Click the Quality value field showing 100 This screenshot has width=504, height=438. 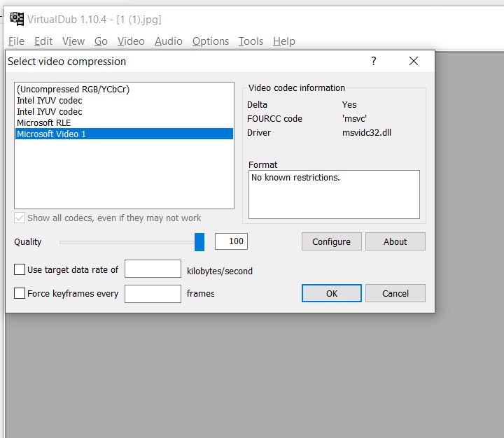[x=231, y=241]
